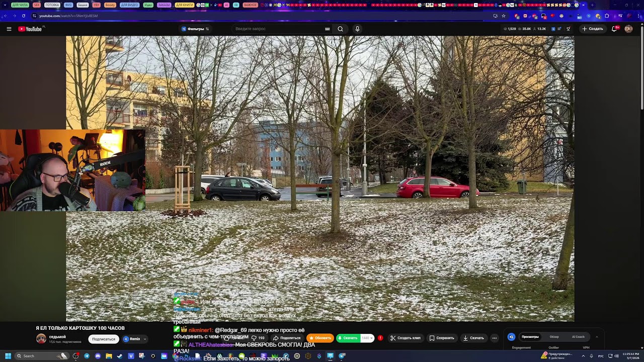Screen dimensions: 644x362
Task: Open the warning notification in the taskbar
Action: tap(557, 356)
